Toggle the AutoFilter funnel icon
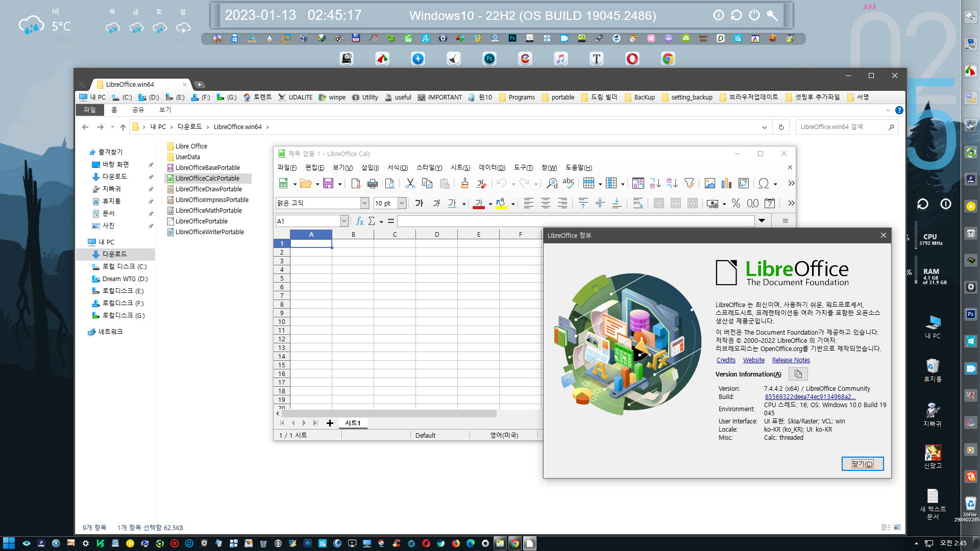This screenshot has height=551, width=980. pos(689,184)
